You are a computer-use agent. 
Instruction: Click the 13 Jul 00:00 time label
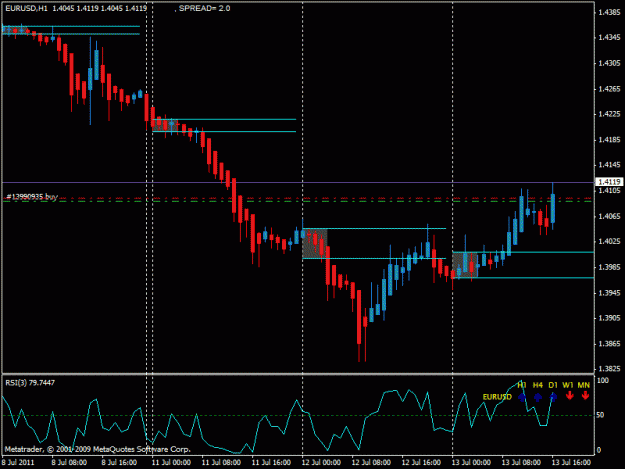[471, 462]
